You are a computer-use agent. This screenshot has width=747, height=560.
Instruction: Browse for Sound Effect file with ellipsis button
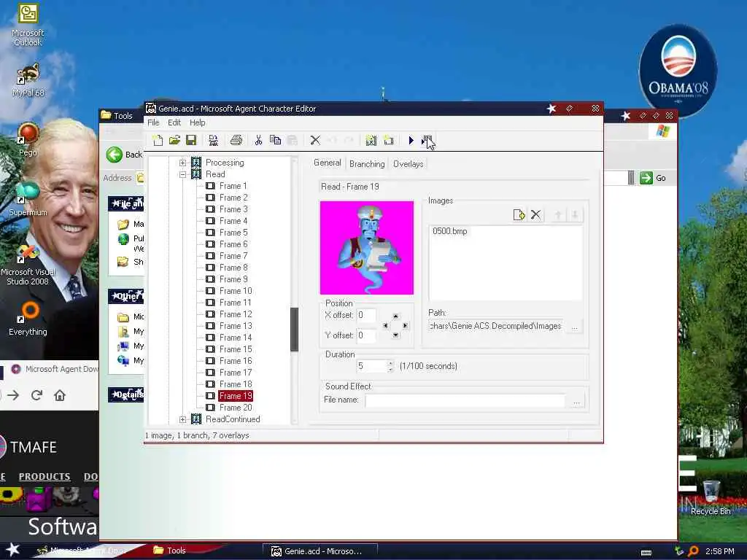click(x=576, y=402)
